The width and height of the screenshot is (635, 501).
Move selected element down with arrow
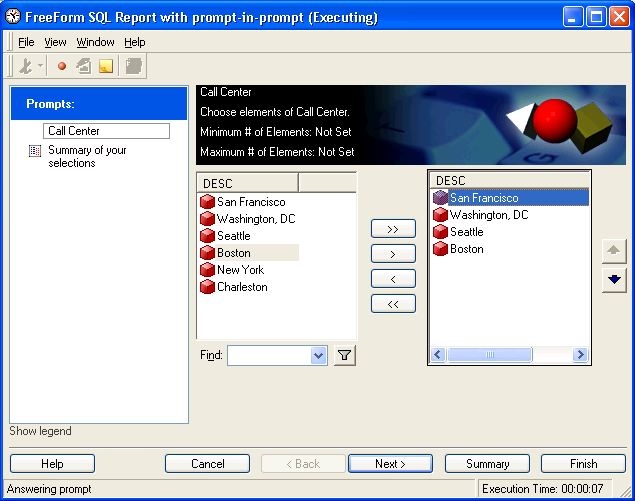(614, 280)
